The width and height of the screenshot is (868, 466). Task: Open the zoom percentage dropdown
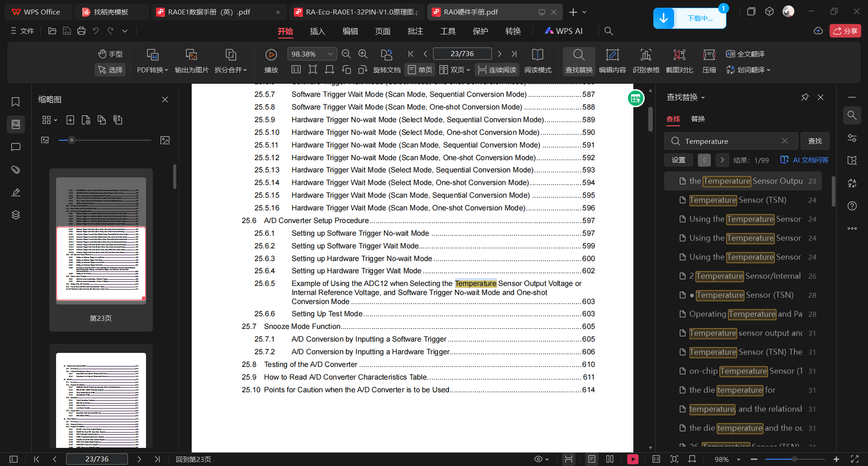(330, 54)
